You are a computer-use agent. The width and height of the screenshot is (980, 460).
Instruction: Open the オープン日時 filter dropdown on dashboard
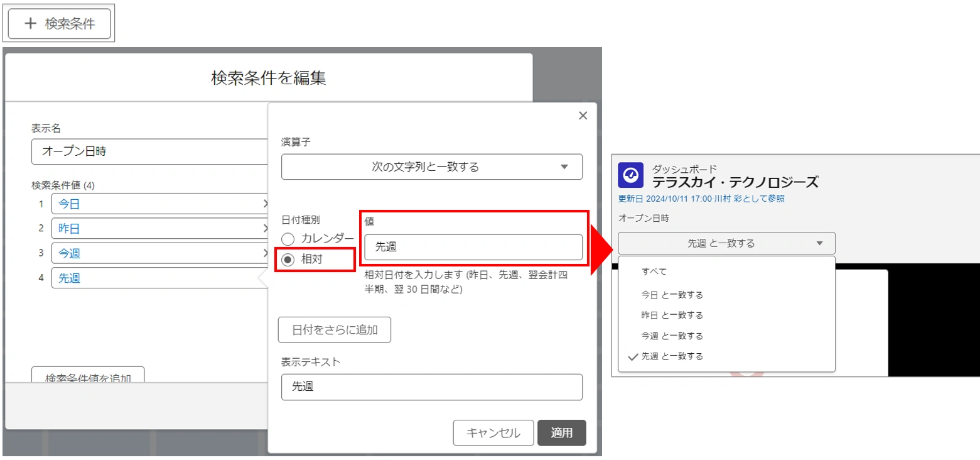tap(726, 243)
